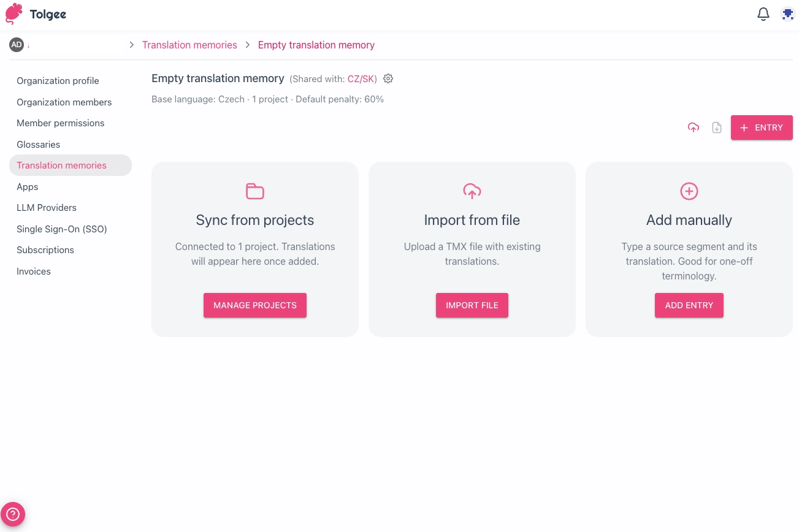Click the MANAGE PROJECTS button
Screen dimensions: 799x532
[255, 305]
